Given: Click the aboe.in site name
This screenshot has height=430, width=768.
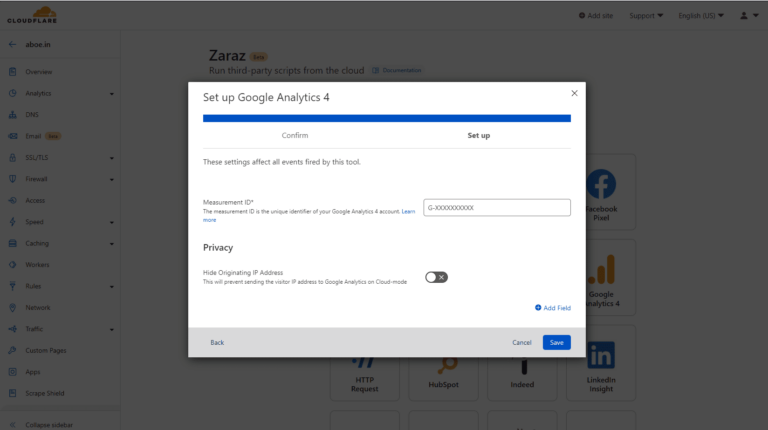Looking at the screenshot, I should [38, 44].
